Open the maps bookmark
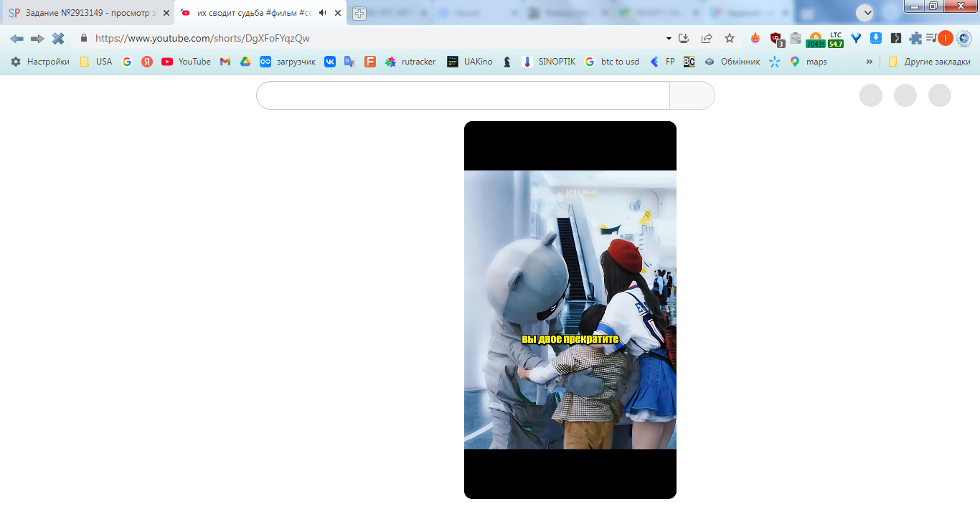The width and height of the screenshot is (980, 522). tap(809, 62)
